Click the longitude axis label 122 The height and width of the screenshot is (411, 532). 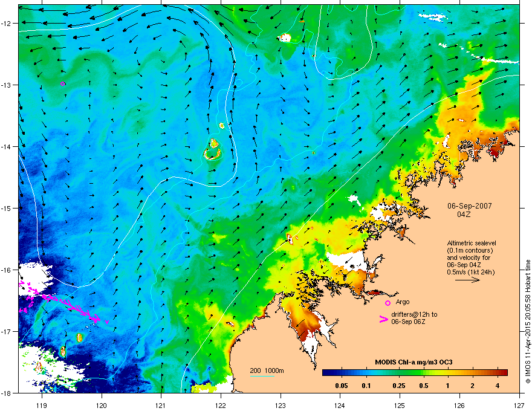221,405
